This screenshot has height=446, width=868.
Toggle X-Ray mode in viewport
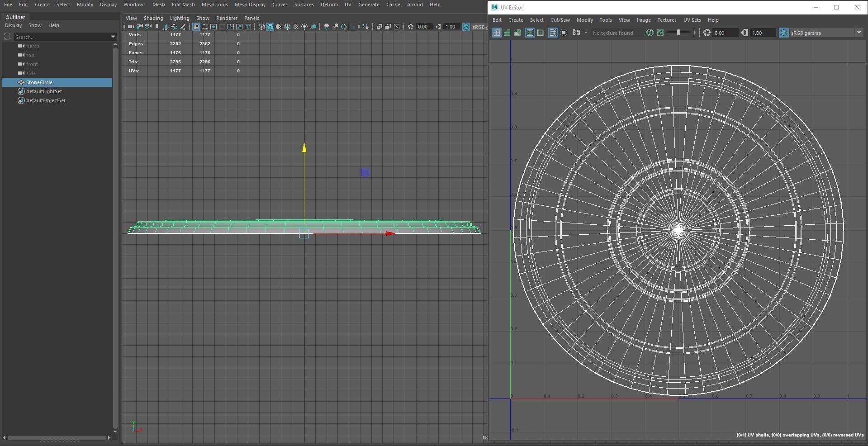(x=379, y=27)
